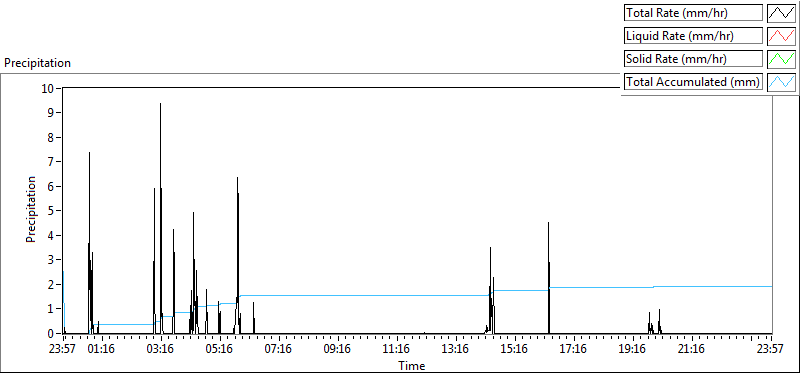Click the vertical Precipitation axis title

(31, 209)
